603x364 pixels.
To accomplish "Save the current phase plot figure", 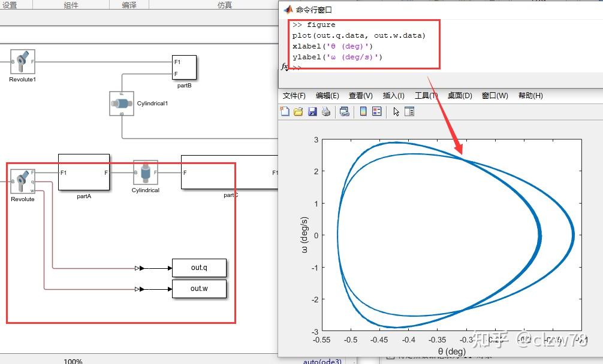I will coord(312,111).
